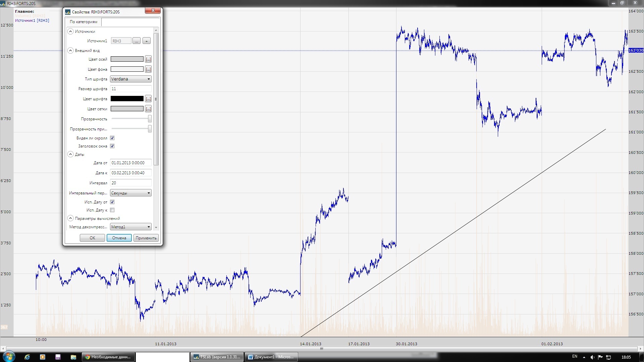Select the По категориям tab
The image size is (644, 362).
click(x=84, y=22)
